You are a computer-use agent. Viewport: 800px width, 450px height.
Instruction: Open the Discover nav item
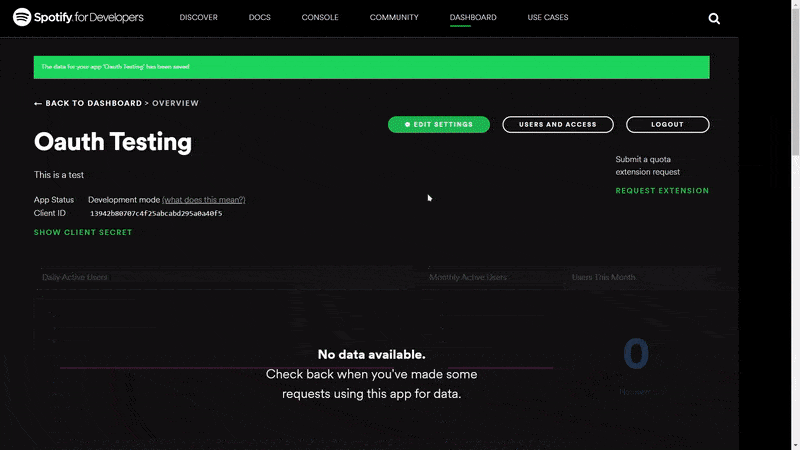click(198, 17)
